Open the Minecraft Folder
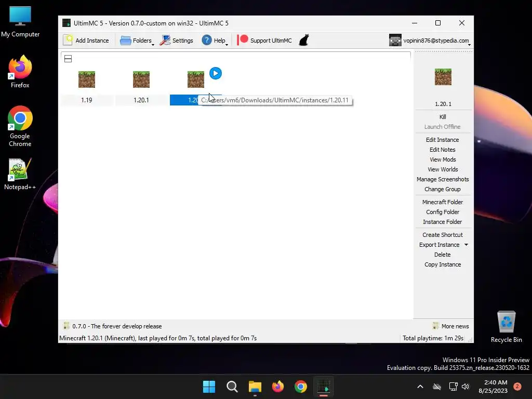Image resolution: width=532 pixels, height=399 pixels. (443, 202)
